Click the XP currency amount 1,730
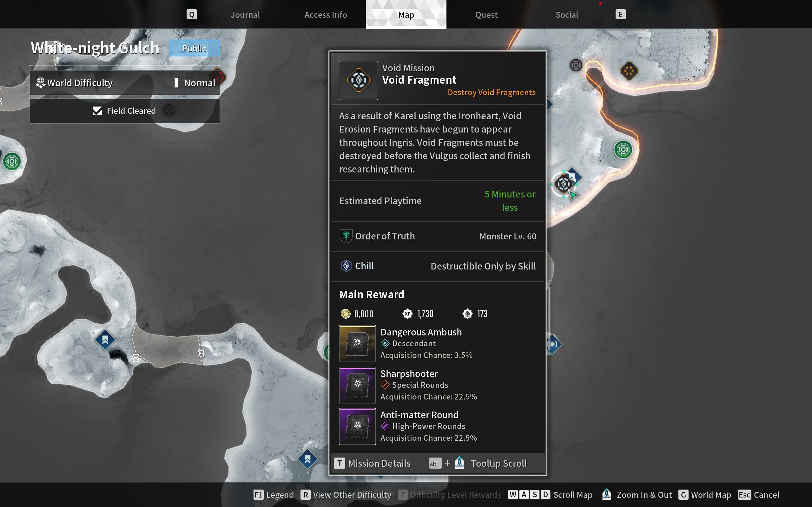The width and height of the screenshot is (812, 507). [x=425, y=314]
